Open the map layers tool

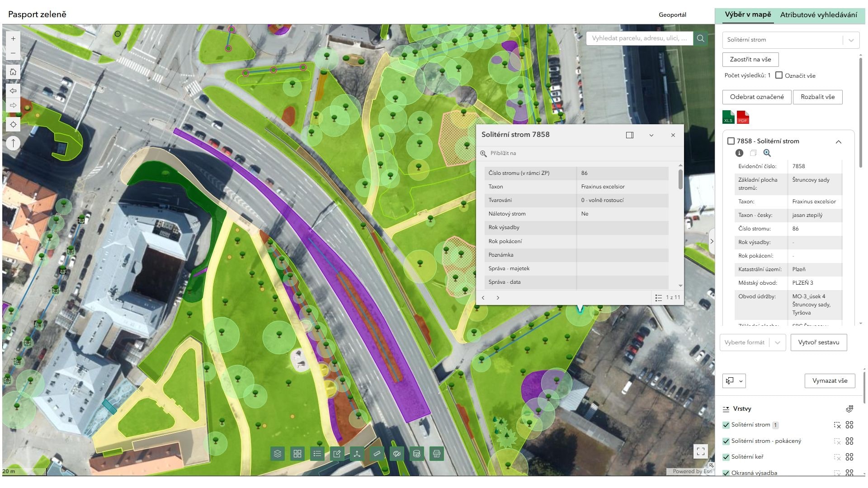pos(278,454)
